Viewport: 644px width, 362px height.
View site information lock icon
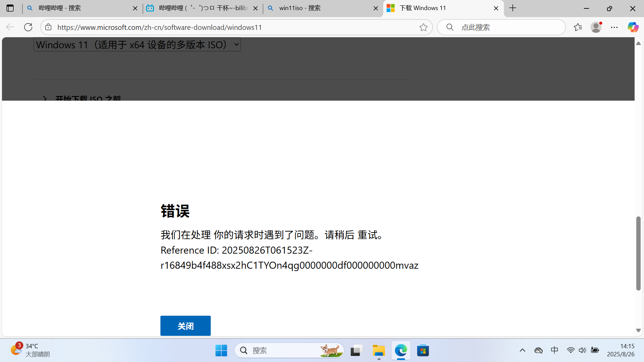[x=48, y=27]
